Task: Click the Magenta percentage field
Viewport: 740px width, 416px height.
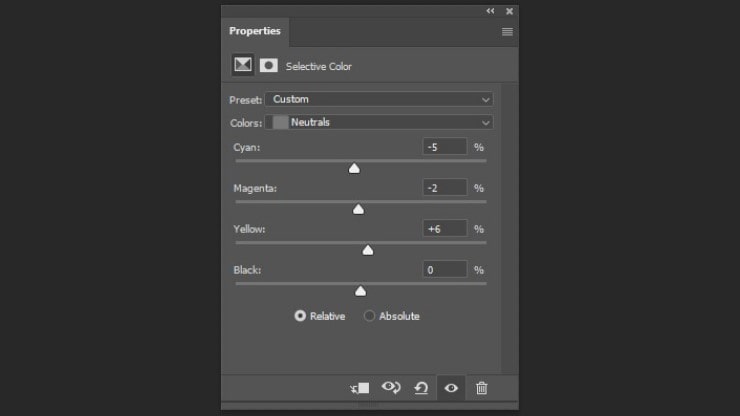Action: coord(445,187)
